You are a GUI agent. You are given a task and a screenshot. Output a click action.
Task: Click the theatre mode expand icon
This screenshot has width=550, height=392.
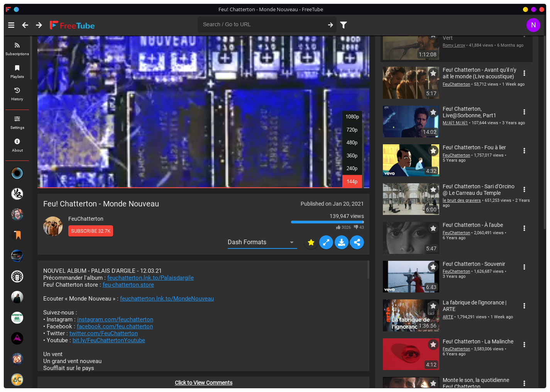(x=326, y=242)
